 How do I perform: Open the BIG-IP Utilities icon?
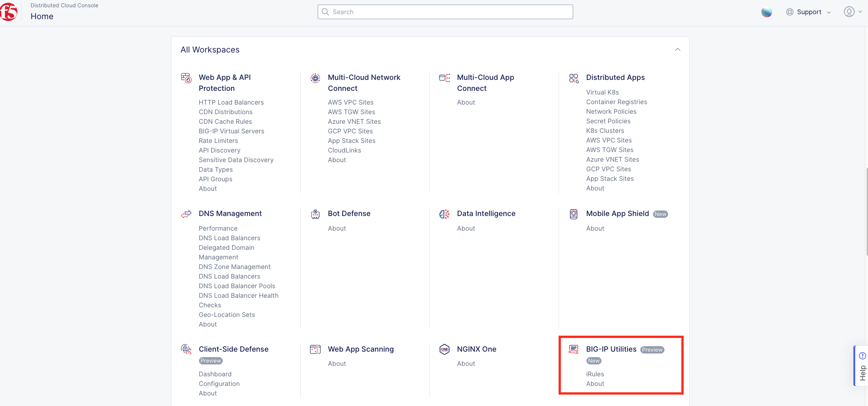point(574,350)
